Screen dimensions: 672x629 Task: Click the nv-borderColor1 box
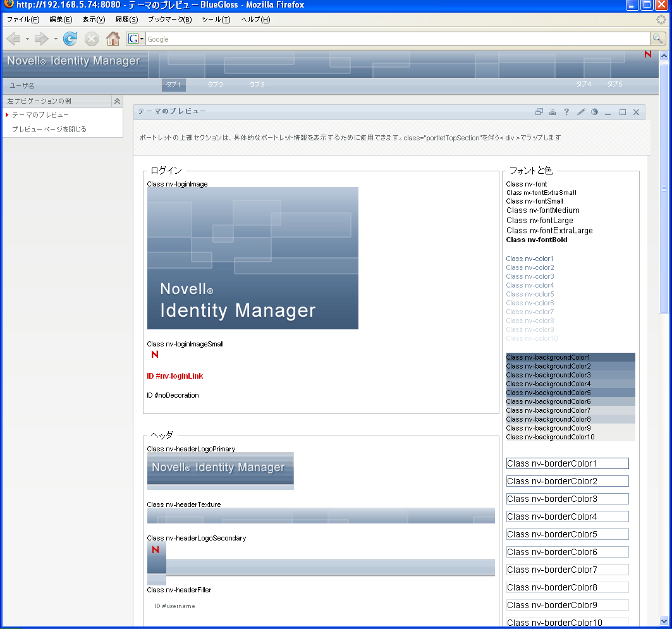[x=568, y=463]
